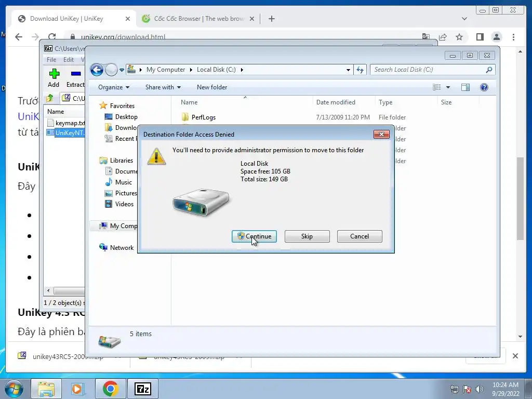Open the Chrome tab search chevron
This screenshot has width=532, height=399.
coord(464,19)
